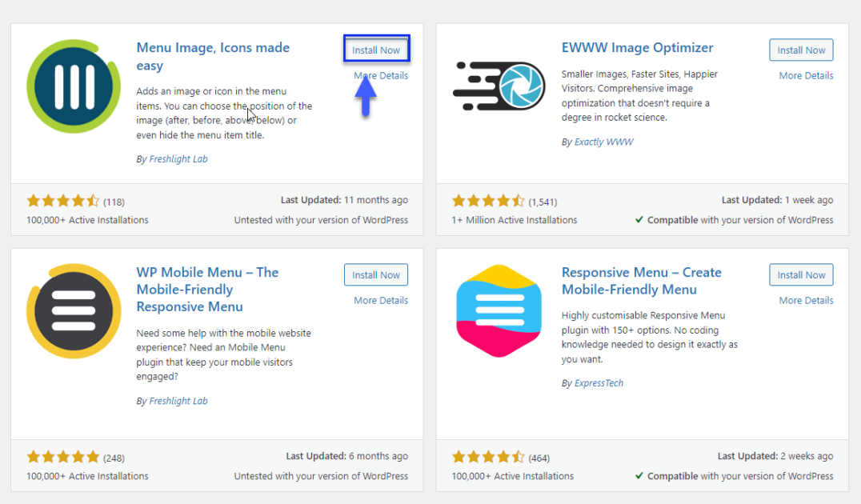Screen dimensions: 861x504
Task: Install the WP Mobile Menu plugin
Action: pyautogui.click(x=375, y=274)
